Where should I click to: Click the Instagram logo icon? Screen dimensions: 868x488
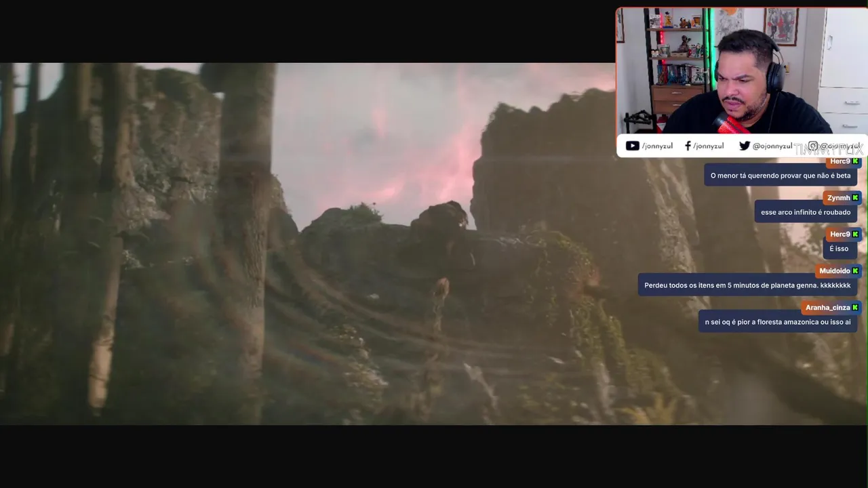[813, 146]
